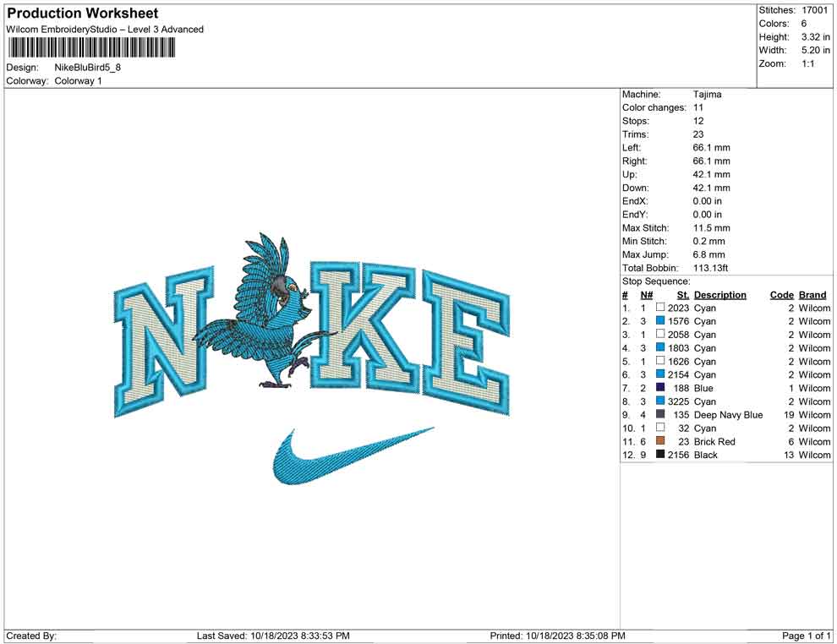Click the 'Printed: 10/18/2023 8:35:08 PM' text

(557, 636)
